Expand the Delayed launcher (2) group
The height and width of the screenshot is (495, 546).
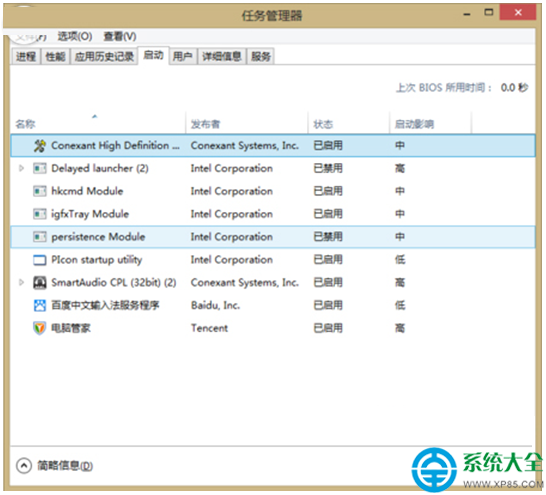tap(21, 168)
